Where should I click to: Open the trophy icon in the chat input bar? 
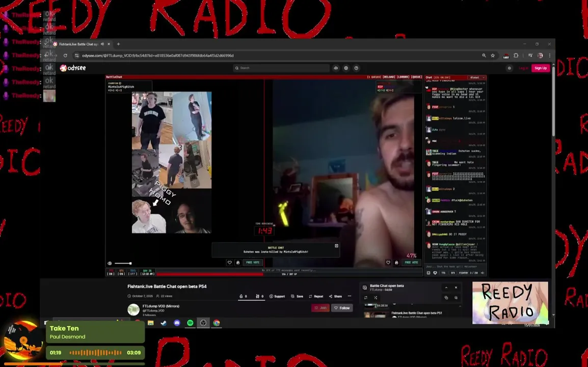(x=435, y=273)
